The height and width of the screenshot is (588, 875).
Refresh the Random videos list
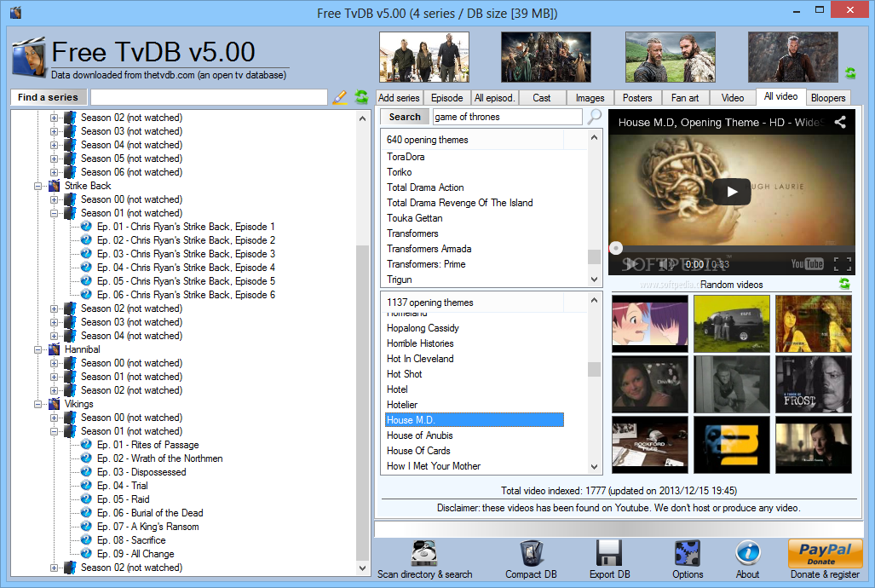844,284
